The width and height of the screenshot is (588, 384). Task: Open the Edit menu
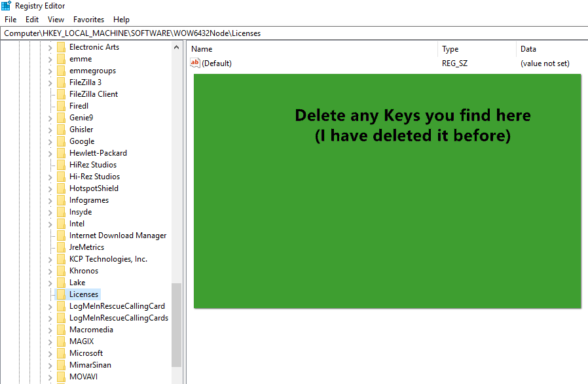tap(32, 20)
